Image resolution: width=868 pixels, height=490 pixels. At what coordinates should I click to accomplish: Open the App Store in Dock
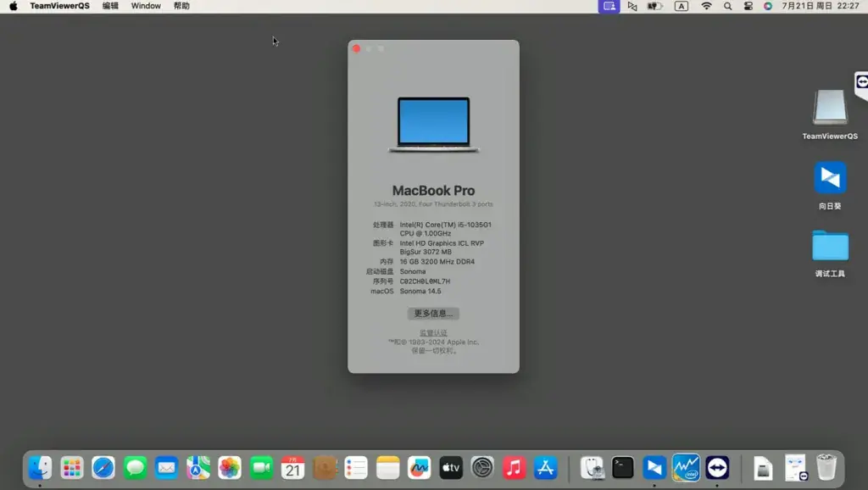point(545,468)
